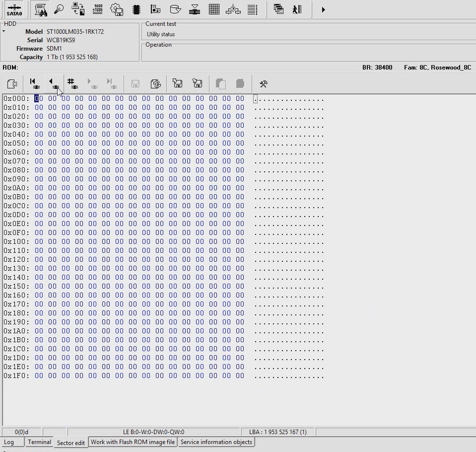Go to the previous sector
Viewport: 476px width, 452px height.
tap(53, 83)
